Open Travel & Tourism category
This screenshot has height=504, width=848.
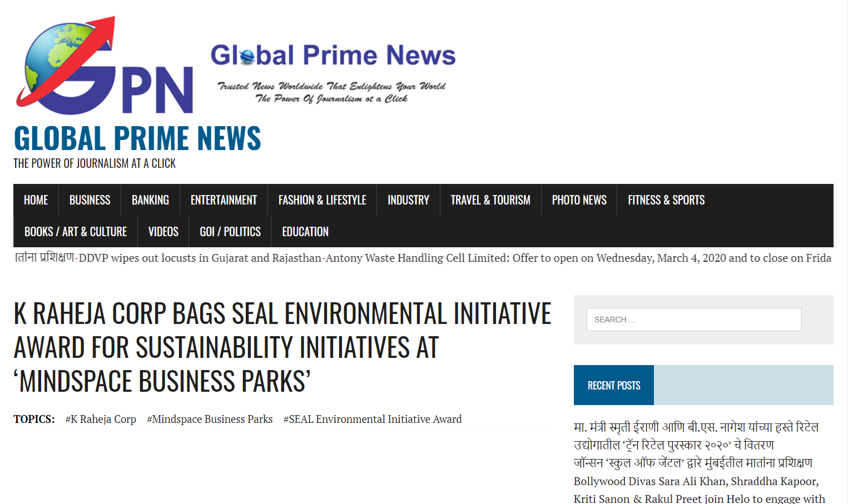click(490, 200)
